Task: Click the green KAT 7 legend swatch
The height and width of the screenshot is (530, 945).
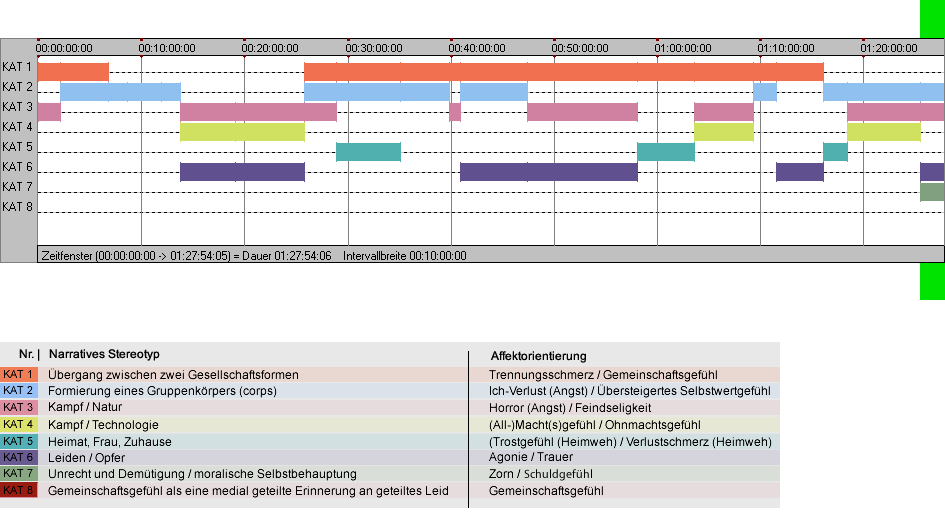Action: [19, 473]
